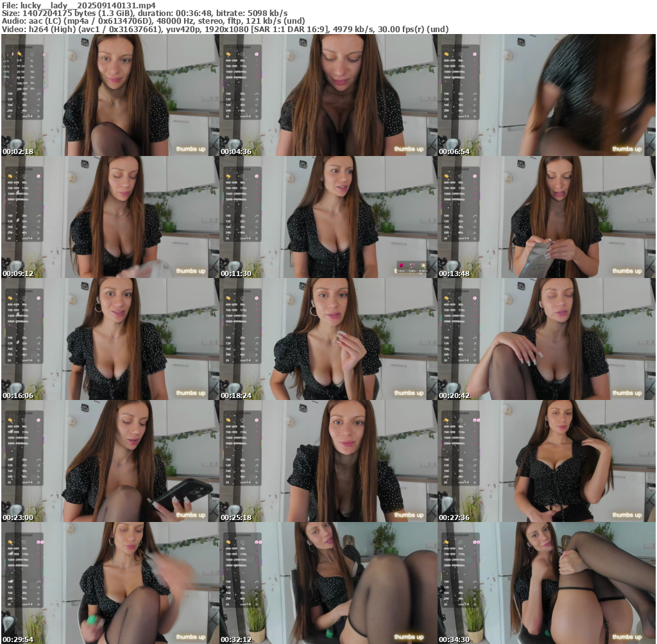Viewport: 657px width, 644px height.
Task: Select the thumbnail at 00:11:30
Action: 328,217
